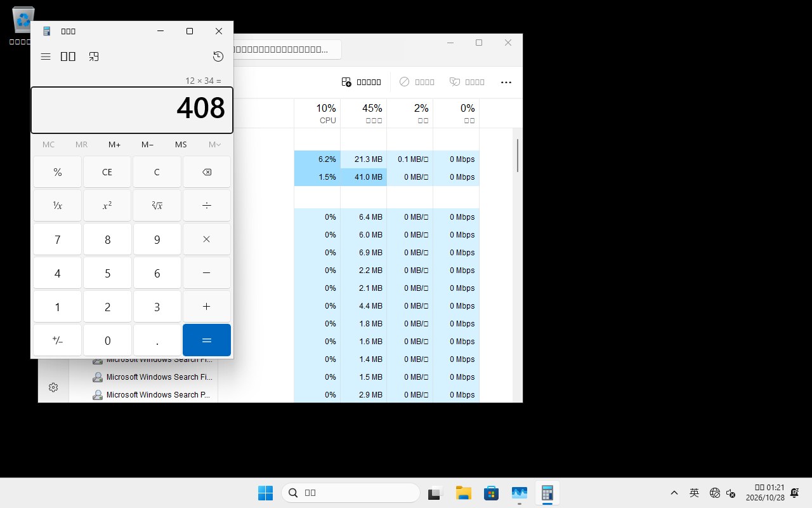The height and width of the screenshot is (508, 812).
Task: Click the M+ memory add button
Action: [x=115, y=145]
